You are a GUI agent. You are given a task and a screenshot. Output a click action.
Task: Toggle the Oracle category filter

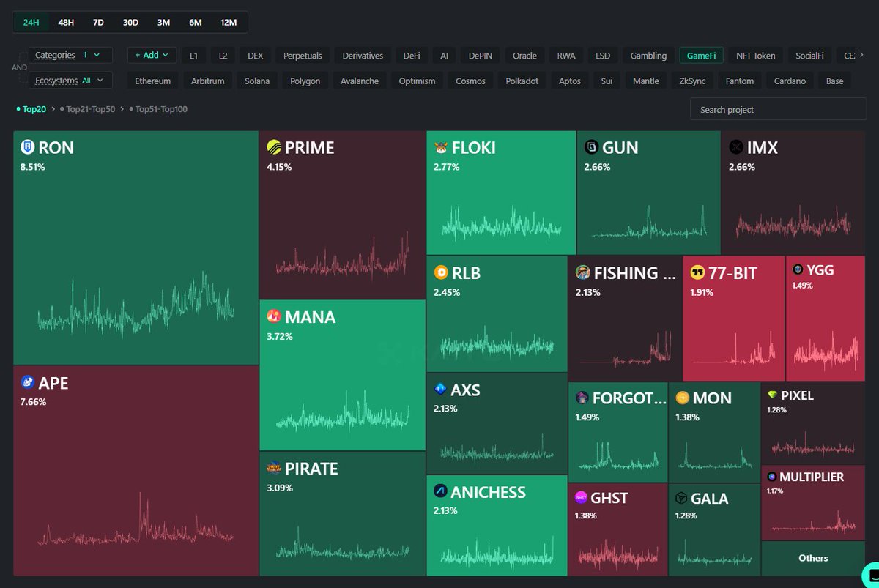[x=524, y=56]
